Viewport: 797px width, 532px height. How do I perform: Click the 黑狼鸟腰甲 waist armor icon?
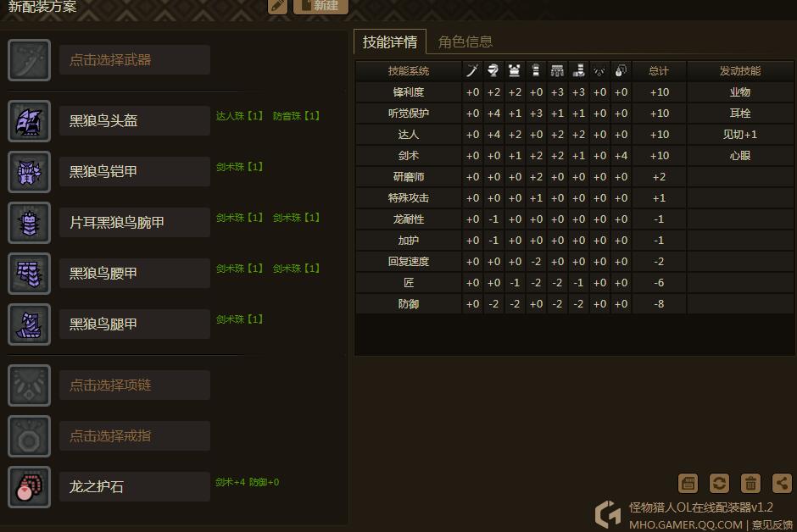coord(29,274)
